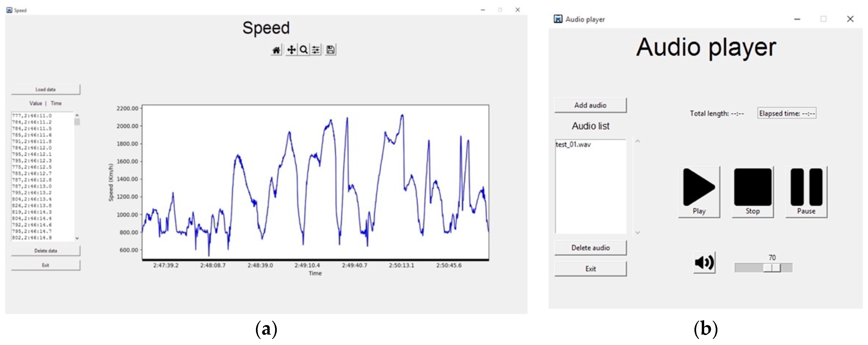Click the 2000.00 y-axis tick label
The image size is (868, 345).
(x=127, y=126)
